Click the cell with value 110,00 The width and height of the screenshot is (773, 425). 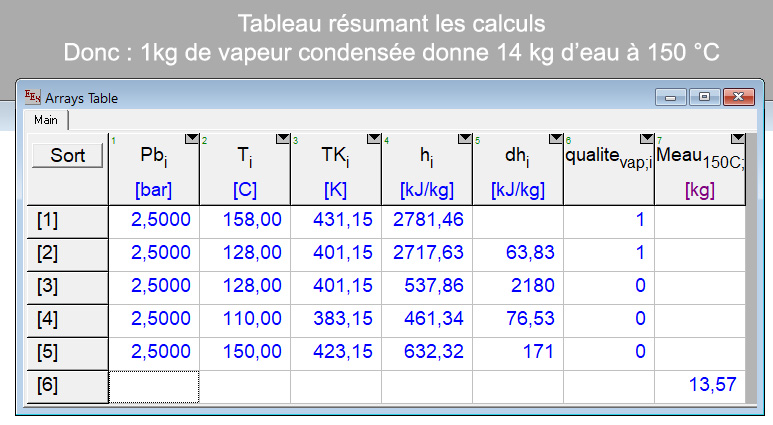(245, 321)
